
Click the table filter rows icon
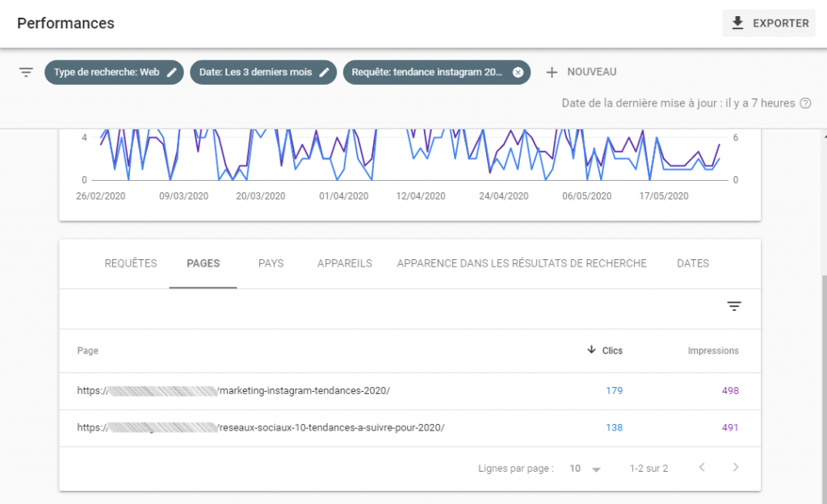point(733,306)
